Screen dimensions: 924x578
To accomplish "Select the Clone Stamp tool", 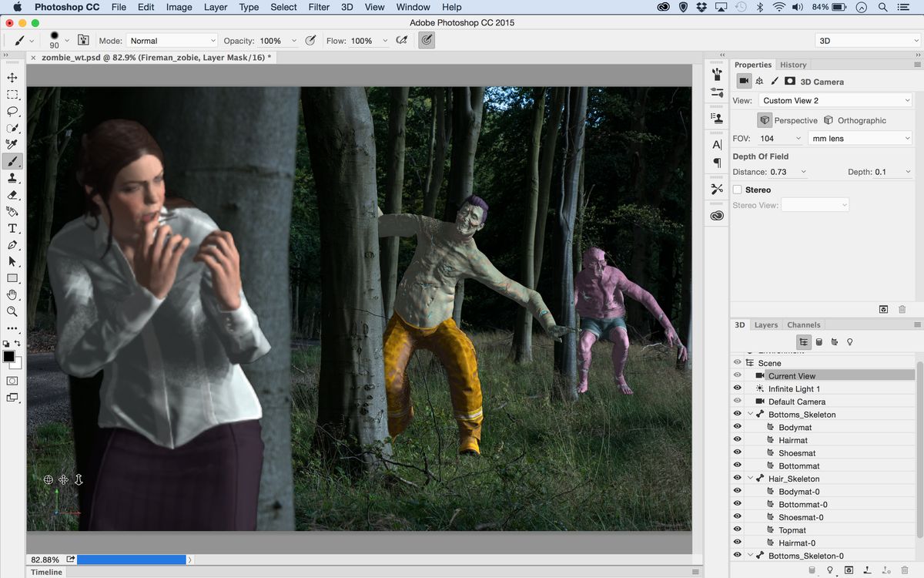I will (11, 178).
